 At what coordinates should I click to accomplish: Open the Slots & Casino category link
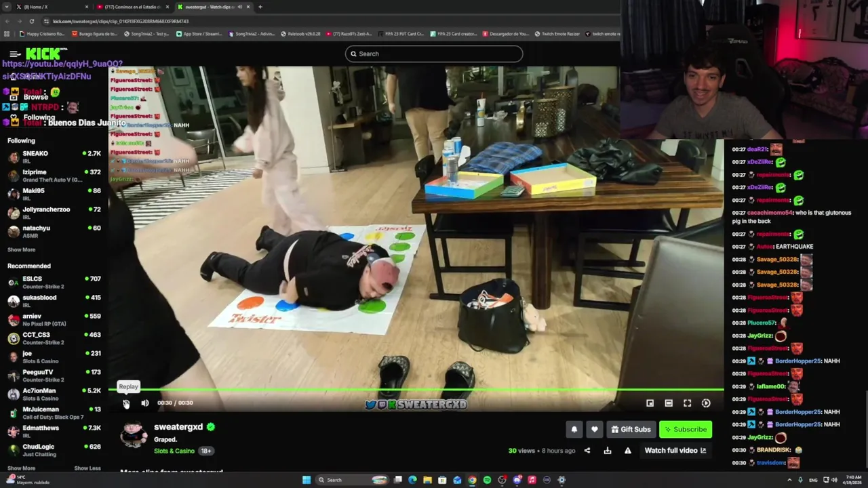(174, 451)
